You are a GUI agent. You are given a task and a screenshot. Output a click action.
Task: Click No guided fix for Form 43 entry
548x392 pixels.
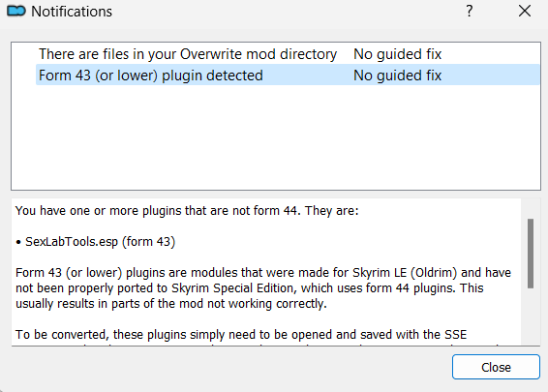tap(397, 75)
